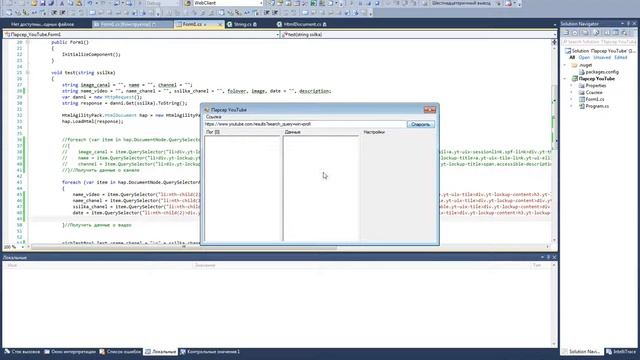The height and width of the screenshot is (360, 640).
Task: Click the Настройки label in Парсер window
Action: click(x=374, y=132)
